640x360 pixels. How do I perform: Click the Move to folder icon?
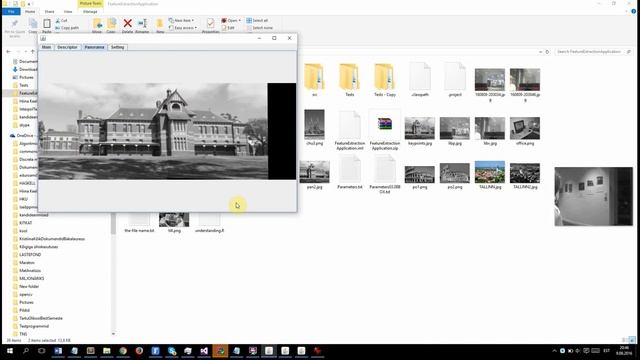[x=97, y=24]
